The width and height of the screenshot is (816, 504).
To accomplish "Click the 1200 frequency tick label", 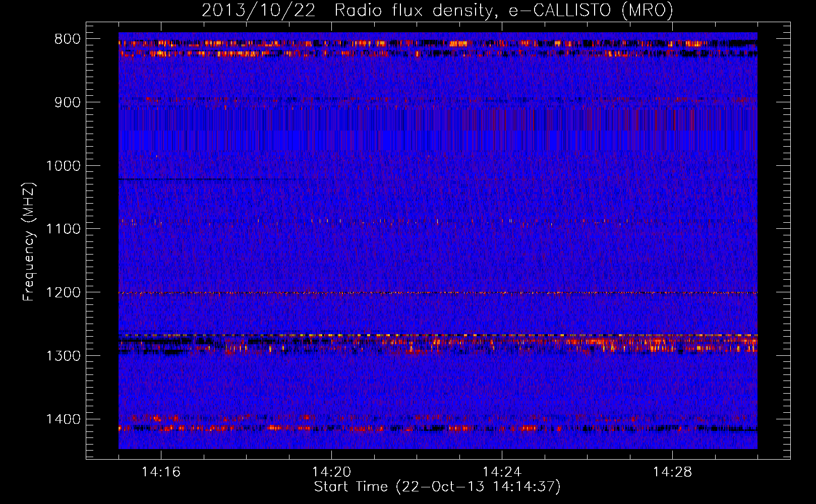I will coord(63,293).
